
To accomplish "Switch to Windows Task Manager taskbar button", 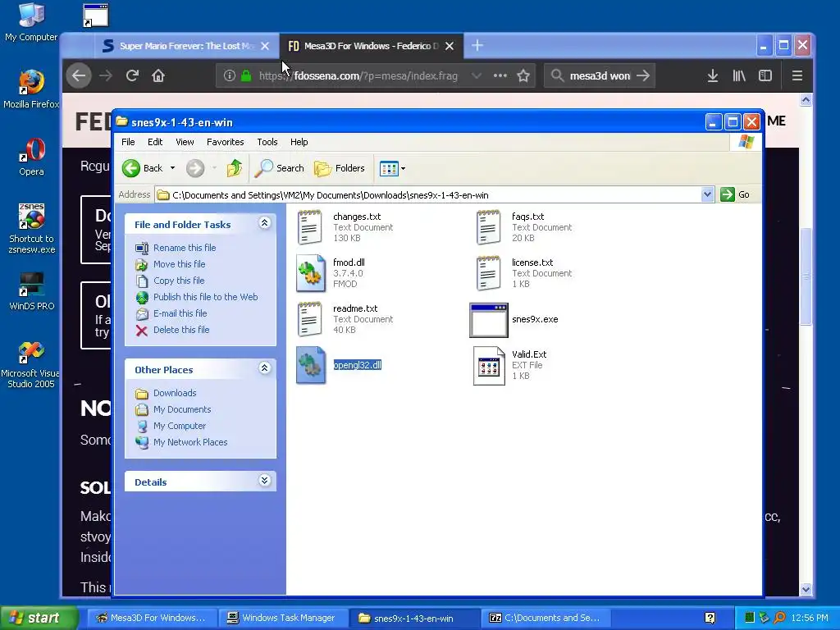I will tap(282, 618).
